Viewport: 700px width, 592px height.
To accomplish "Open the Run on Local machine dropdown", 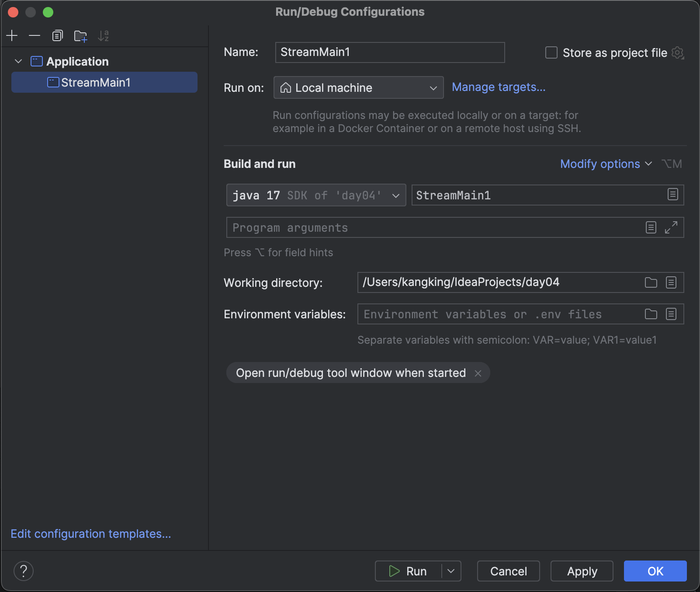I will pos(358,87).
